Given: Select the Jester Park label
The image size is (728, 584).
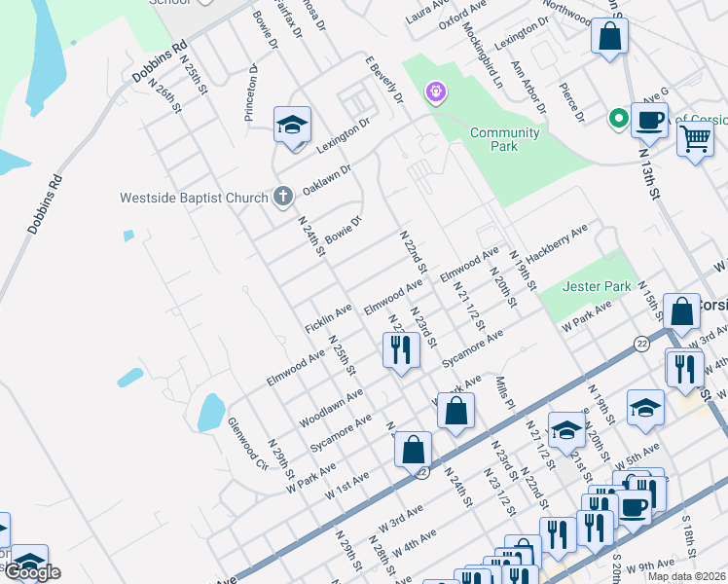Looking at the screenshot, I should [597, 286].
